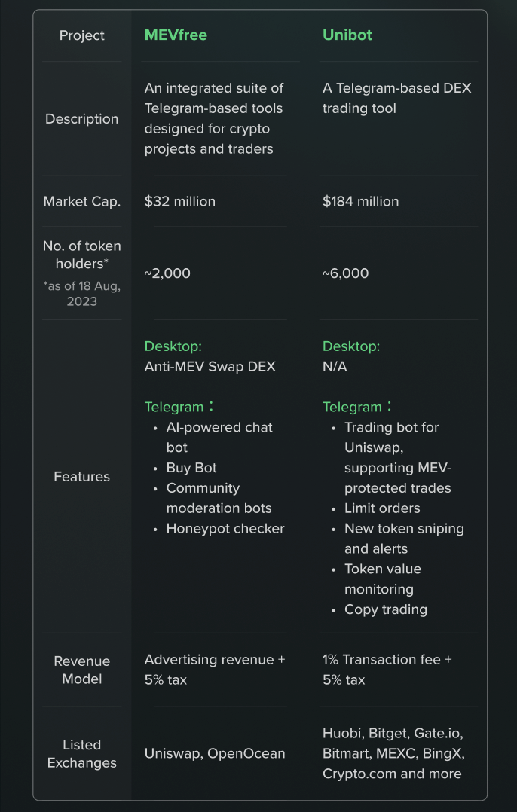Click the MEVfree column header
The width and height of the screenshot is (517, 812).
(176, 35)
